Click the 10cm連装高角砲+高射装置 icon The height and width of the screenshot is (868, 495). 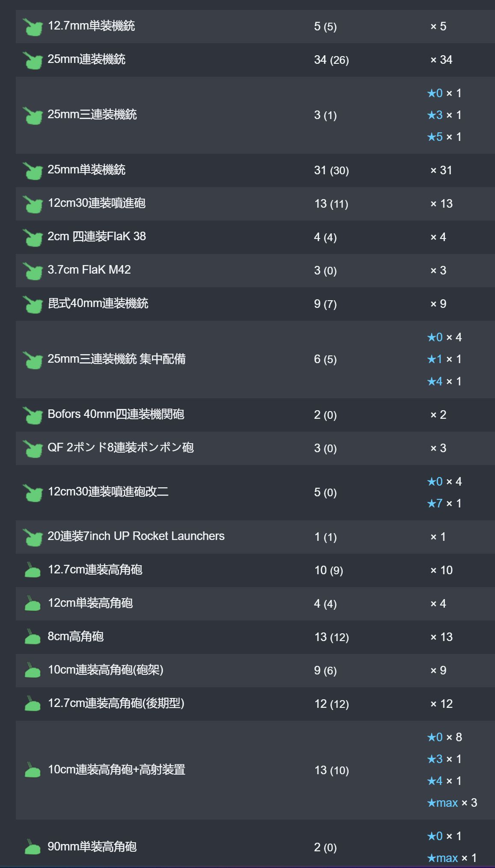tap(33, 770)
